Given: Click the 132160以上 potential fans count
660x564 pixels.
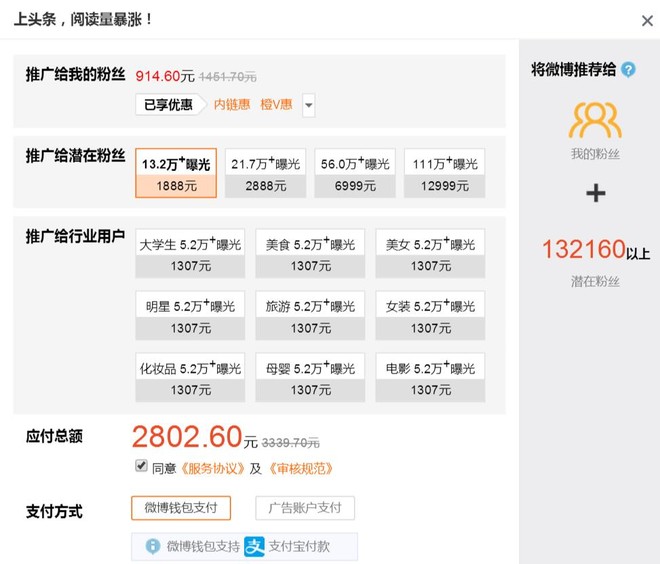Looking at the screenshot, I should [596, 249].
